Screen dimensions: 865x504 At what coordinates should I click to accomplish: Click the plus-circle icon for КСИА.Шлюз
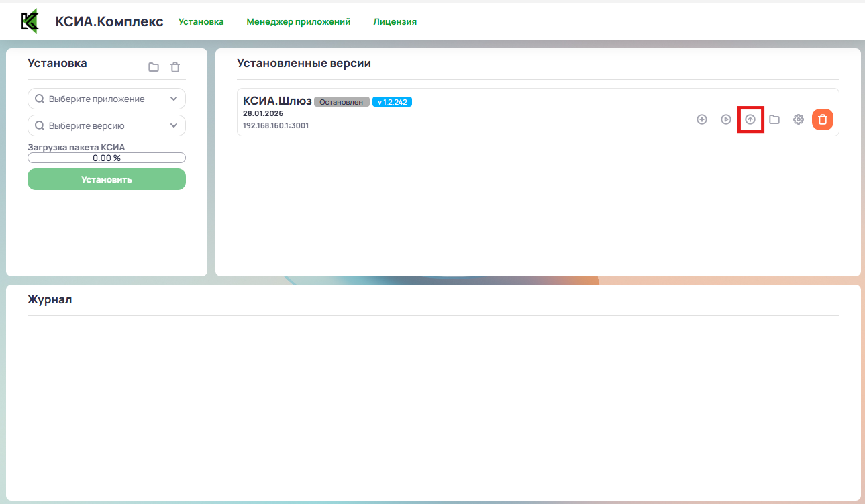[x=702, y=119]
